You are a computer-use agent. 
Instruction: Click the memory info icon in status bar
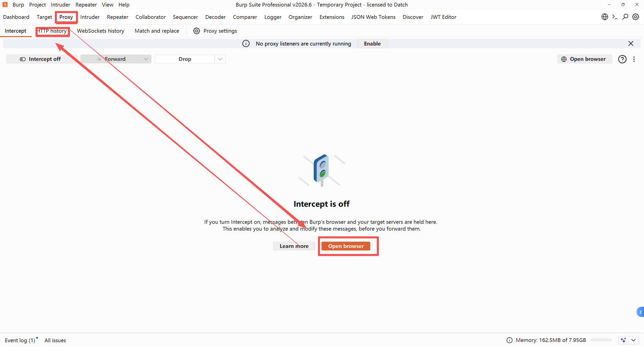[509, 340]
